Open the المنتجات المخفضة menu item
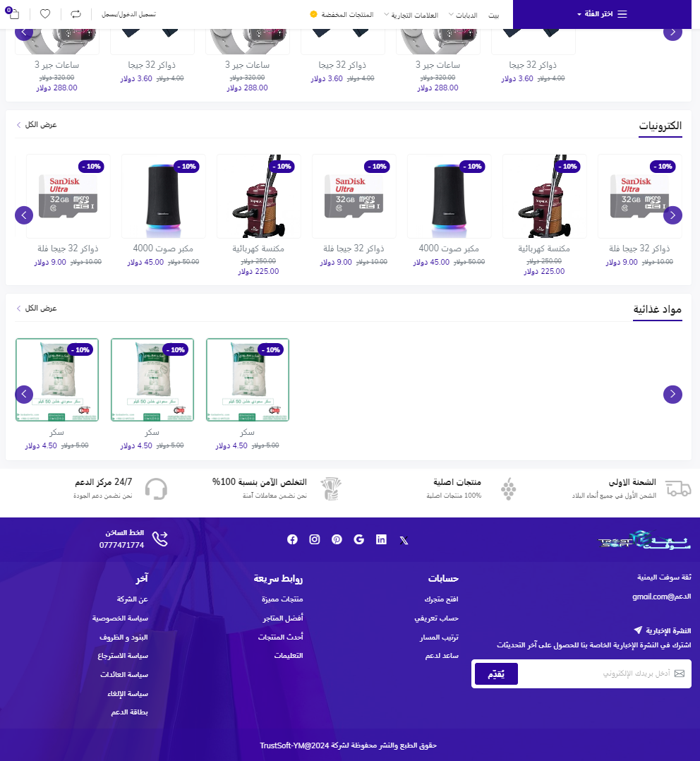 pyautogui.click(x=342, y=15)
